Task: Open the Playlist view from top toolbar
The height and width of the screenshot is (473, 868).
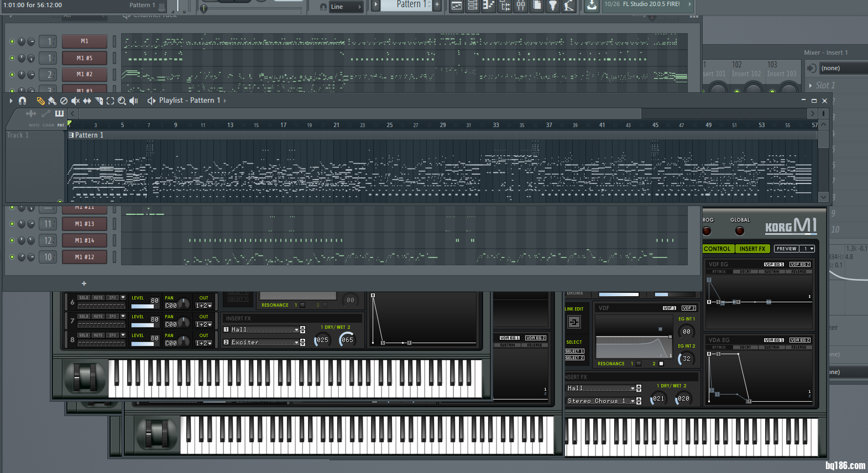Action: [457, 6]
